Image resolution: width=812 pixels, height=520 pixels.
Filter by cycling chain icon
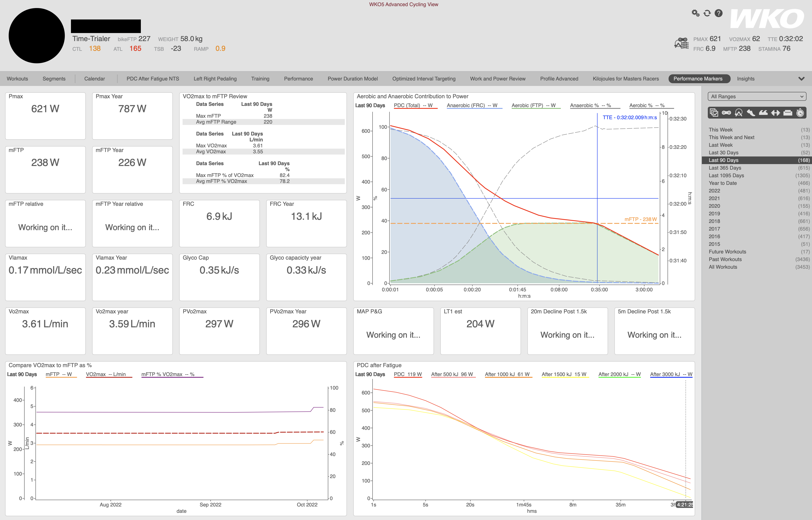click(x=726, y=113)
